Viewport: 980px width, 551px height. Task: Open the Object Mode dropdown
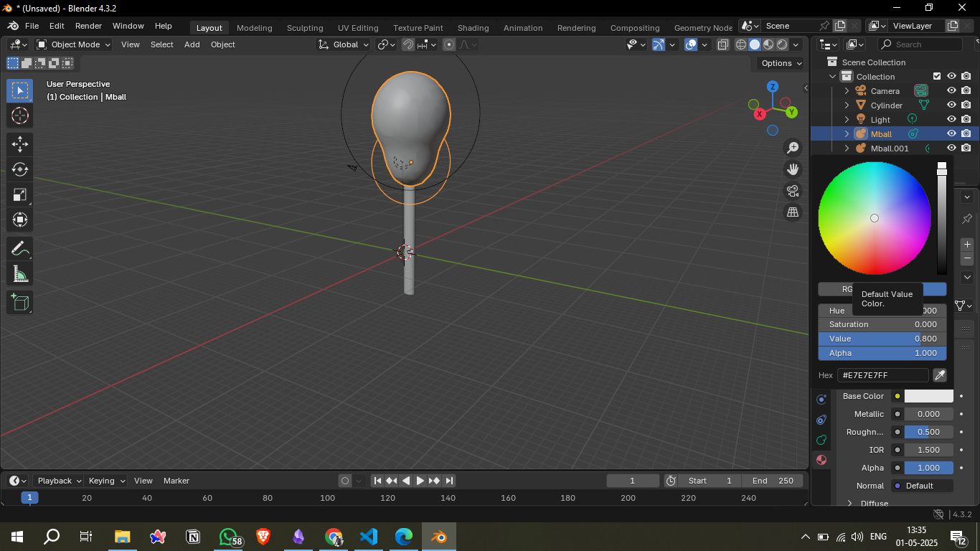pyautogui.click(x=74, y=44)
